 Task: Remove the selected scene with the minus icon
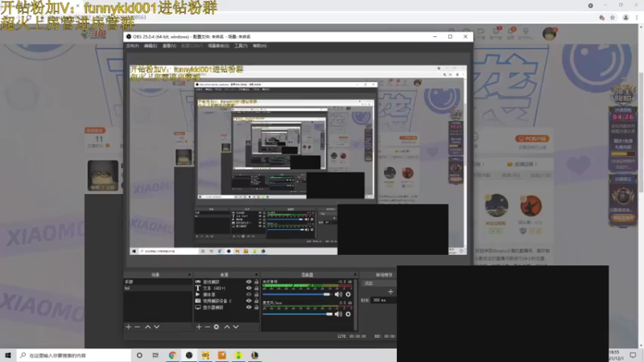(x=137, y=327)
